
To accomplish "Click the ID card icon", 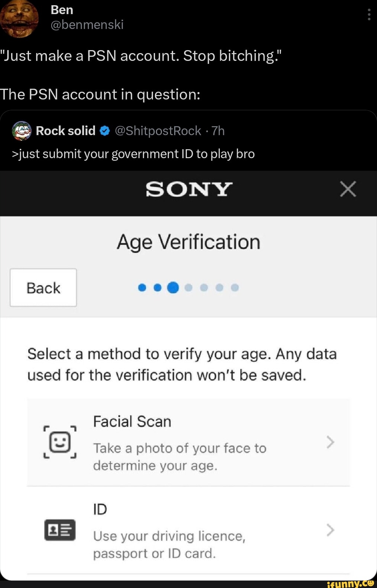I will (60, 530).
